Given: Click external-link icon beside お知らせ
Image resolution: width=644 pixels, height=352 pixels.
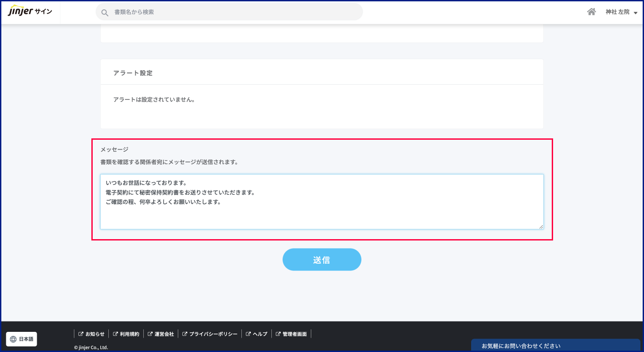Looking at the screenshot, I should [81, 334].
